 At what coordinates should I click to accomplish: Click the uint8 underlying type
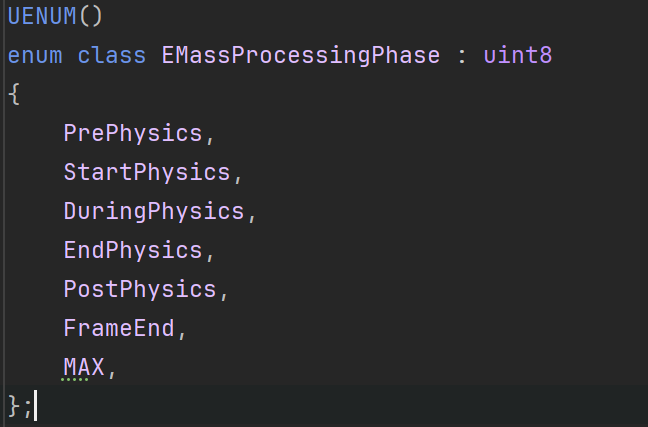pos(518,54)
